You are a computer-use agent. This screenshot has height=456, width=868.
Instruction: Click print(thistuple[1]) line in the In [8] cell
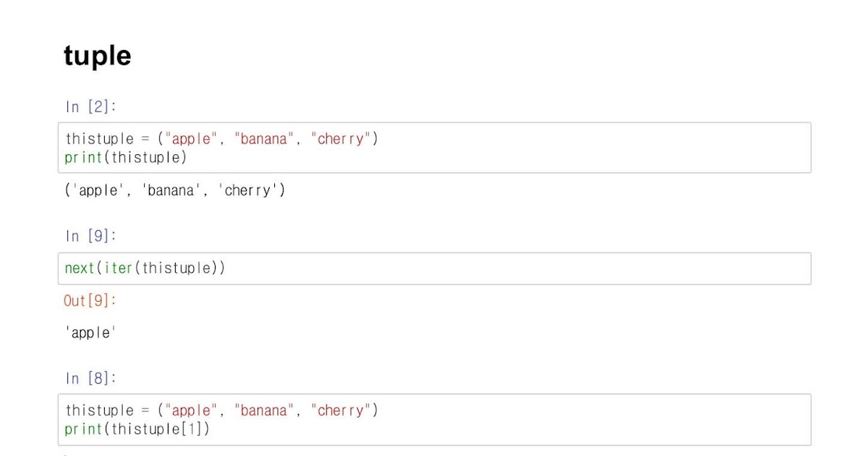(x=137, y=429)
